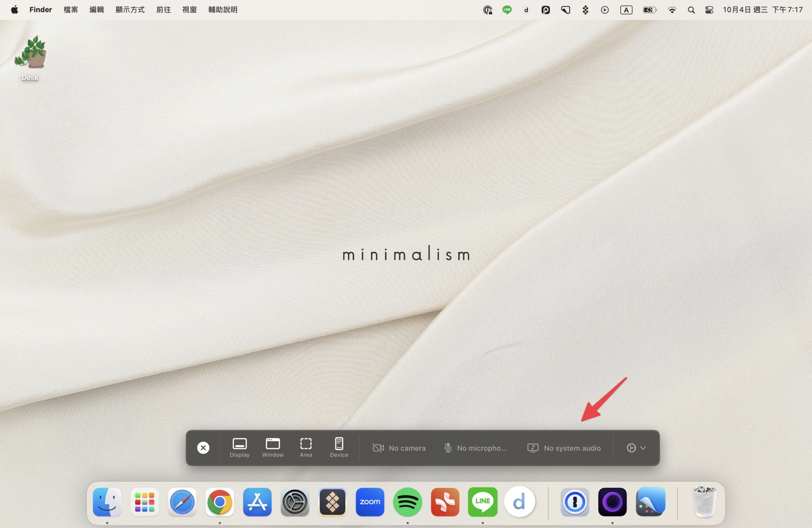Select the Display capture mode
This screenshot has width=812, height=528.
pyautogui.click(x=239, y=447)
